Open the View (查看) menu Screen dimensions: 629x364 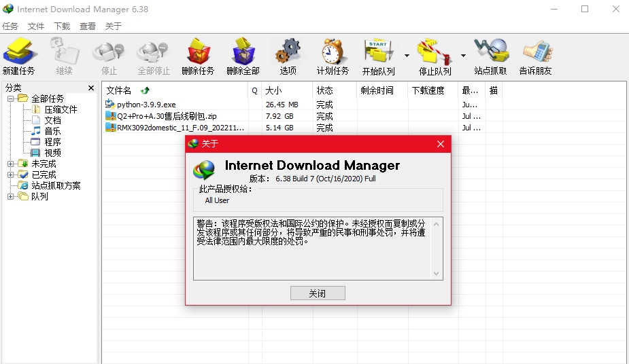[x=88, y=26]
